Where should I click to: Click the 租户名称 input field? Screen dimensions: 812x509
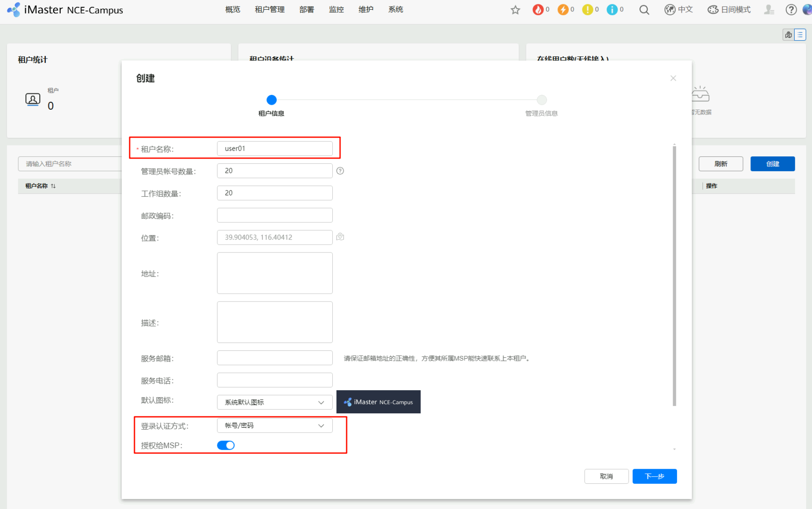(x=274, y=149)
